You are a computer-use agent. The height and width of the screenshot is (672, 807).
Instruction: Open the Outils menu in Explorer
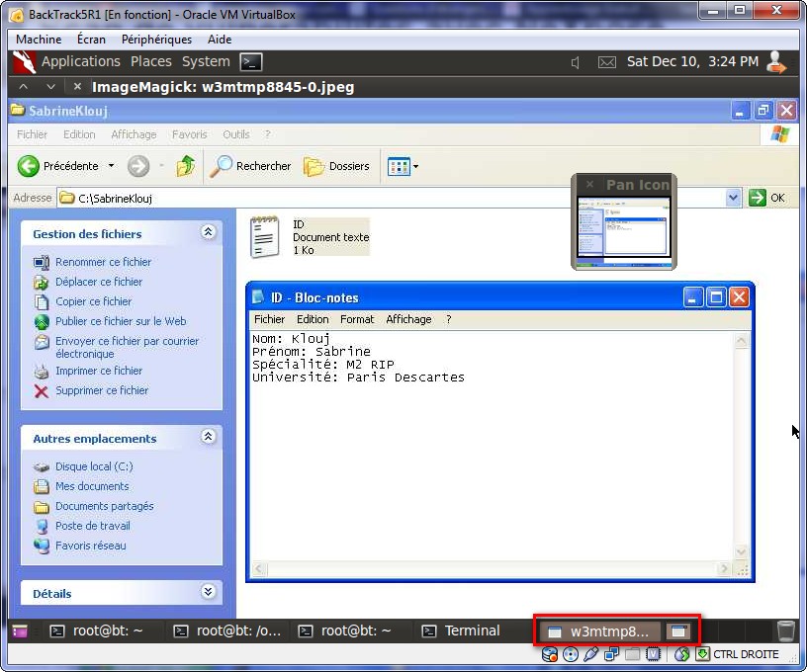(236, 134)
